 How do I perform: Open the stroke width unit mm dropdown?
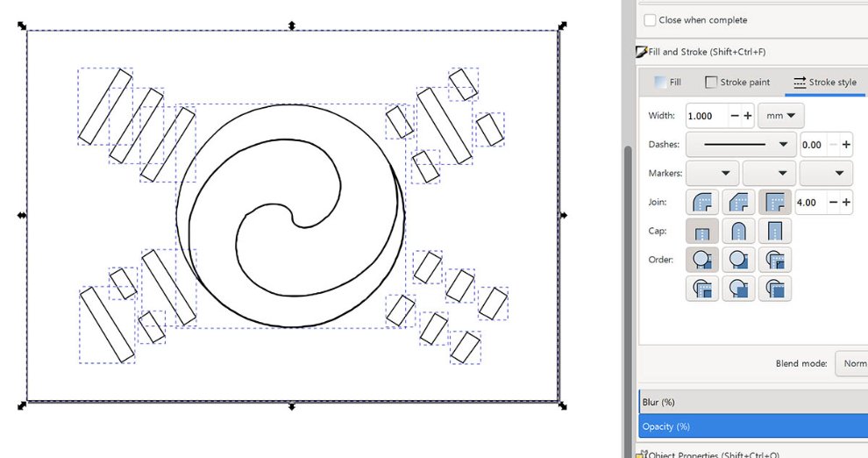pos(782,116)
